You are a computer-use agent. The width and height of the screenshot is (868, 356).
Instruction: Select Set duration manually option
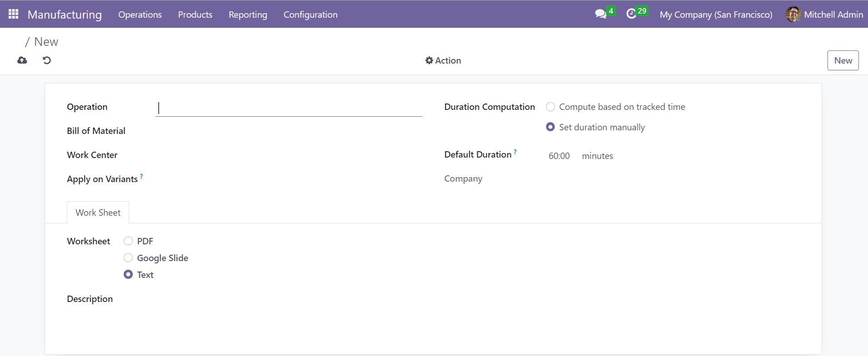point(550,127)
